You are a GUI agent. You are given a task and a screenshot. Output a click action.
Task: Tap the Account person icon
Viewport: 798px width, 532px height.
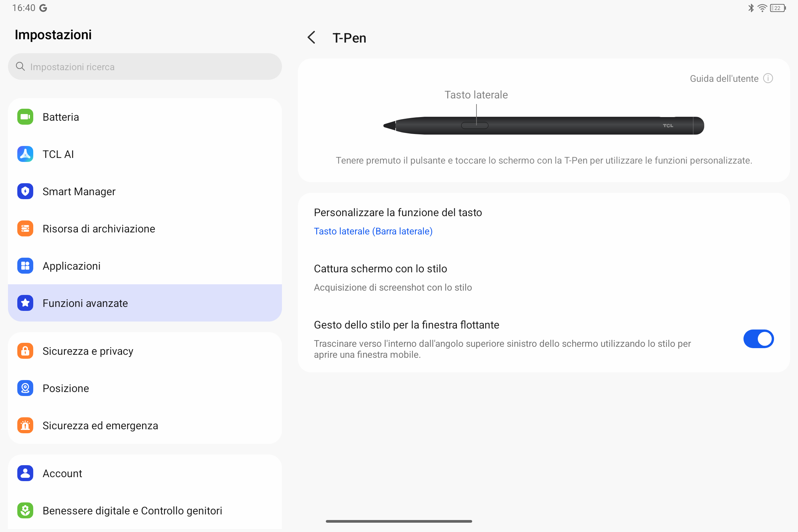(x=25, y=473)
